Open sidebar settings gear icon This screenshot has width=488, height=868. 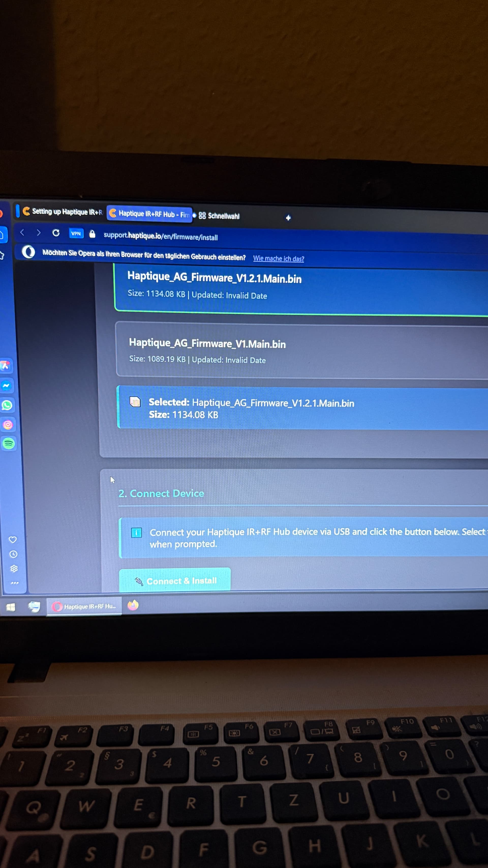tap(14, 569)
